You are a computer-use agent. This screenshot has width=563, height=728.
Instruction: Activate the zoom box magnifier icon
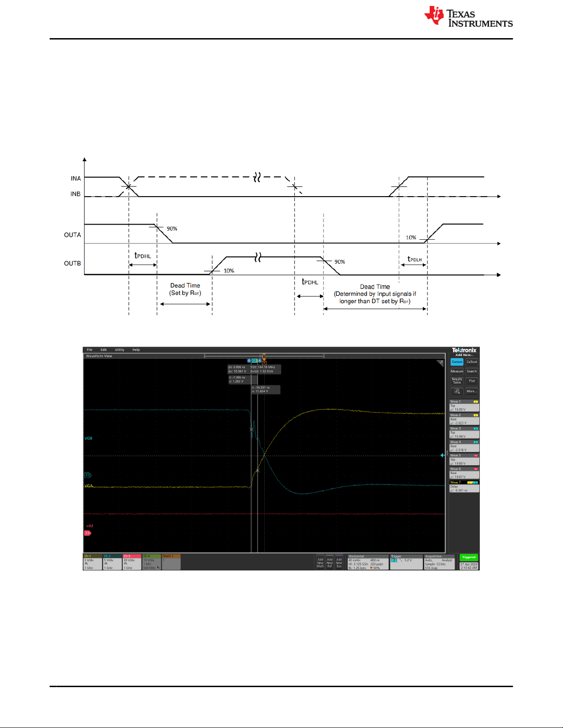tap(457, 391)
